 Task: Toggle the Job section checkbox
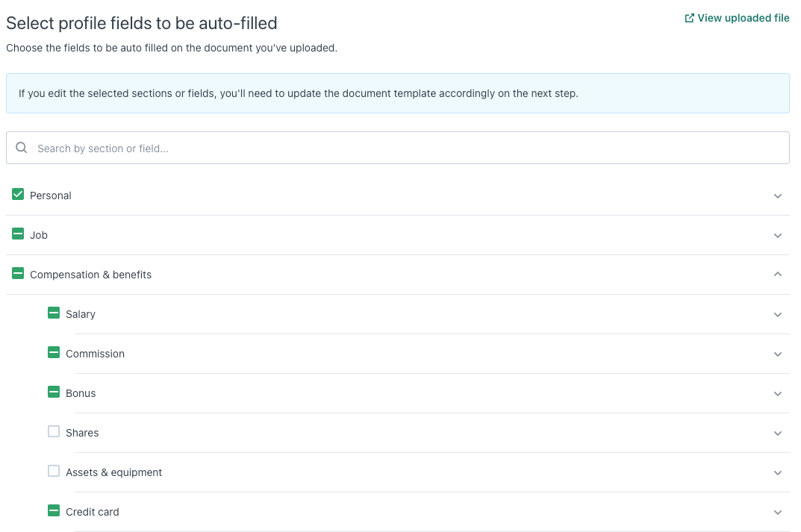tap(17, 234)
